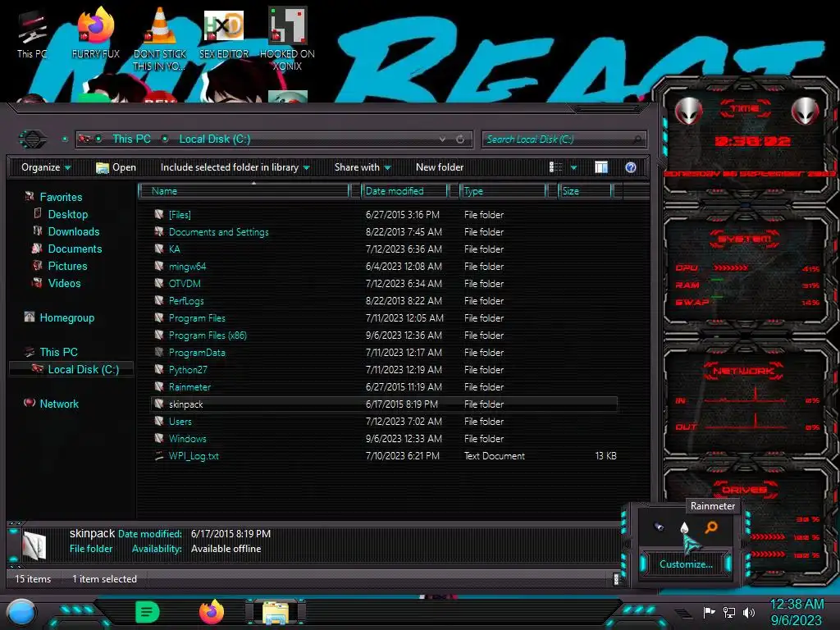Open the green notes app on taskbar
The height and width of the screenshot is (630, 840).
148,612
